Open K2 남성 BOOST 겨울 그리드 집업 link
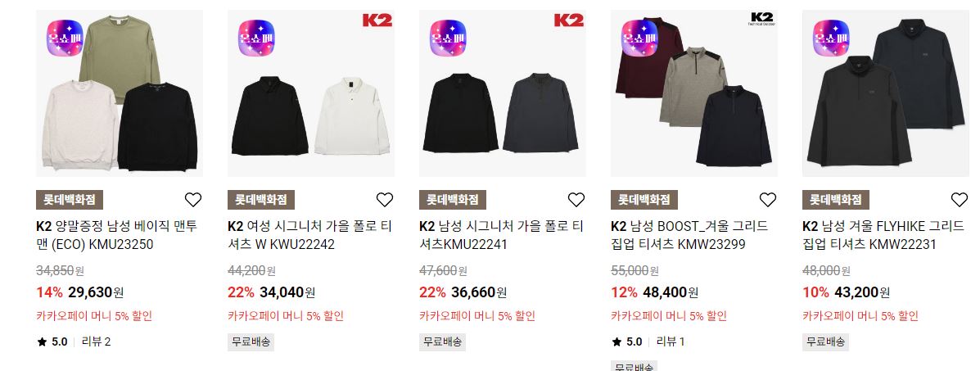The width and height of the screenshot is (980, 371). point(689,235)
